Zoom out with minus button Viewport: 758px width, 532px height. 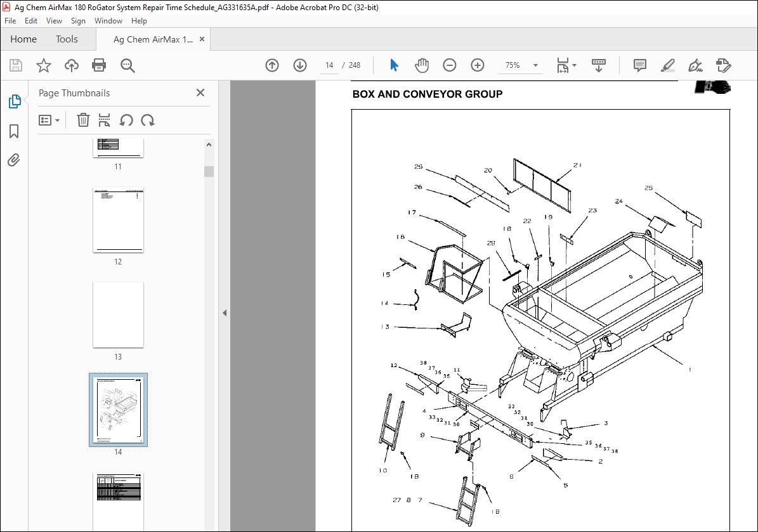(450, 65)
